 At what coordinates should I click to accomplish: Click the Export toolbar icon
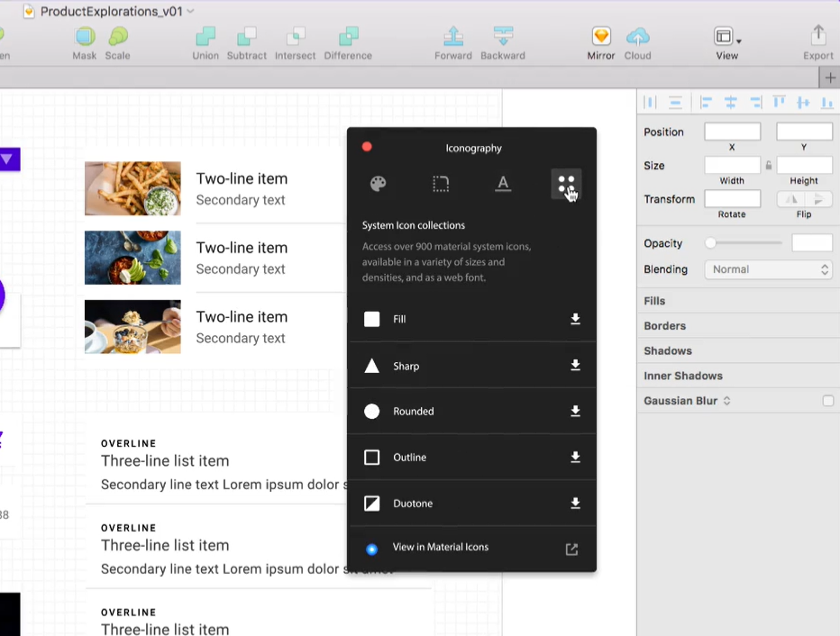817,38
